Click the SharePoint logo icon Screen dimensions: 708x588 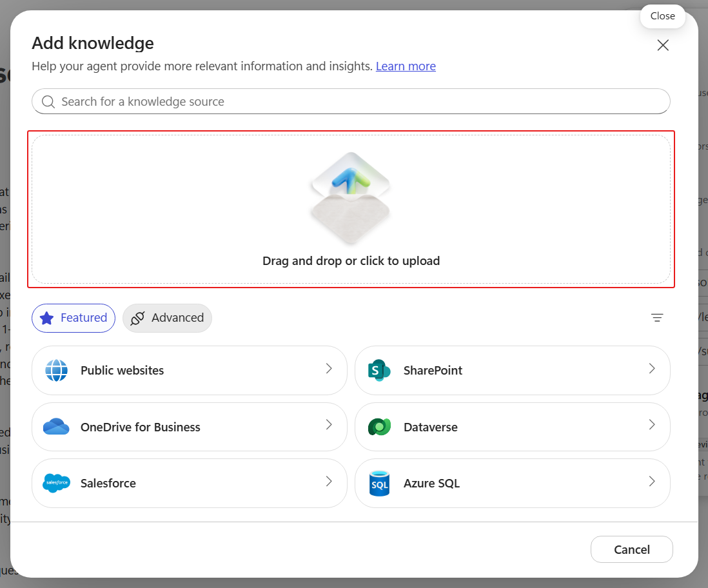tap(379, 370)
